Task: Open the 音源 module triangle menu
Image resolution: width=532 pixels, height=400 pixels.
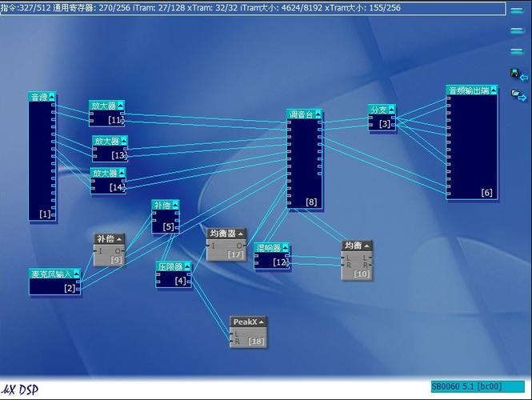Action: (51, 97)
